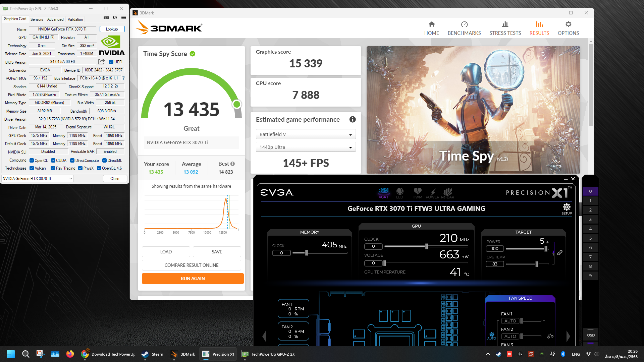Viewport: 644px width, 362px height.
Task: Toggle the OpenGL 4.6 checkbox
Action: click(99, 168)
